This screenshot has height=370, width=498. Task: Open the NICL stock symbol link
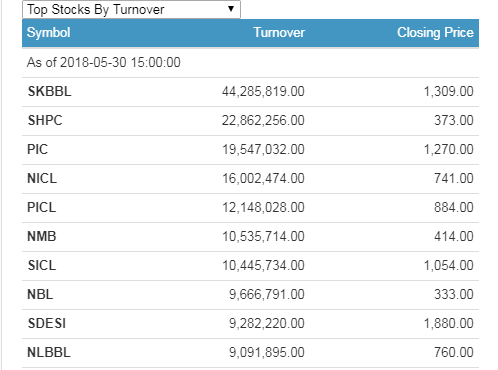coord(42,178)
